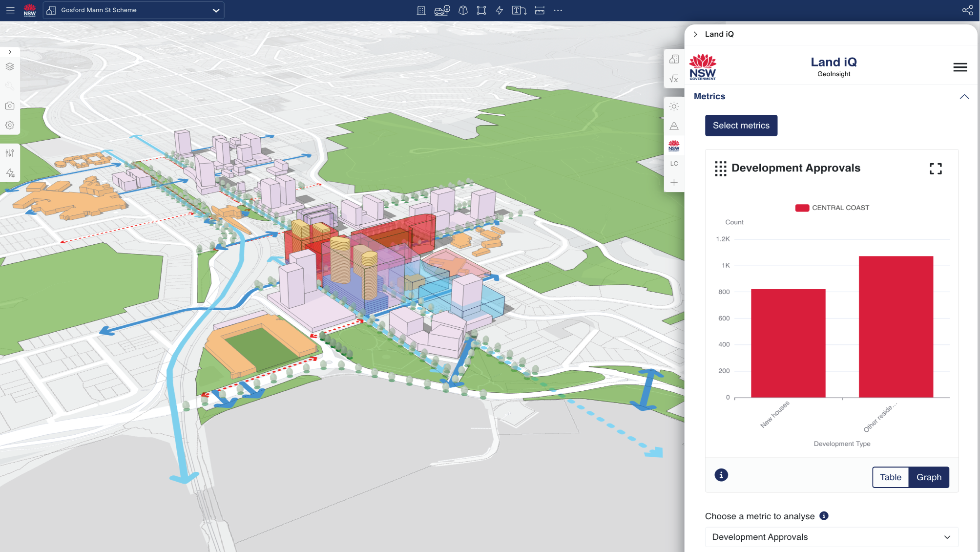Switch chart view to Table
The image size is (980, 552).
coord(891,477)
